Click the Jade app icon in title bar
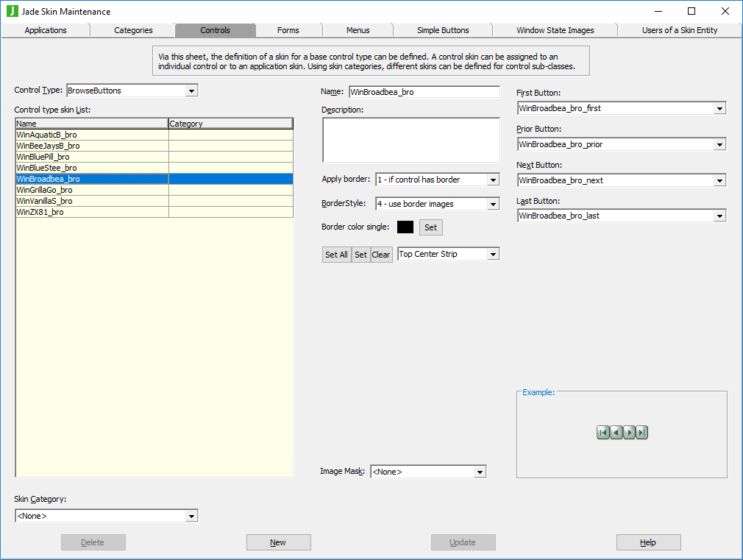743x560 pixels. tap(12, 11)
